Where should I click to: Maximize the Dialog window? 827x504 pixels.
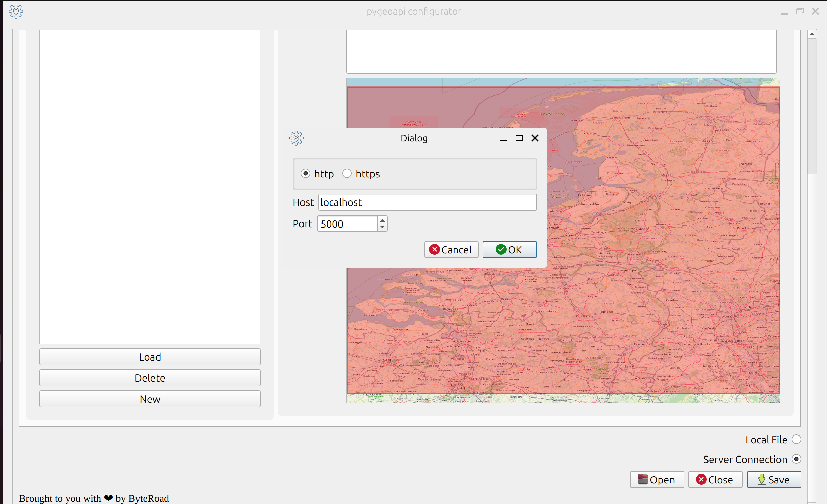[x=519, y=138]
